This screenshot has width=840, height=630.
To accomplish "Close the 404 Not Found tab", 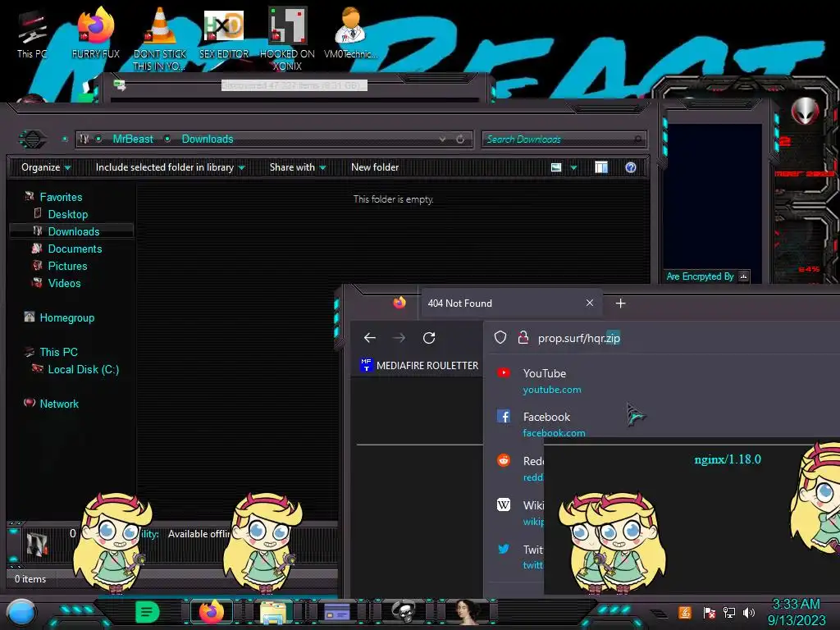I will (x=590, y=303).
